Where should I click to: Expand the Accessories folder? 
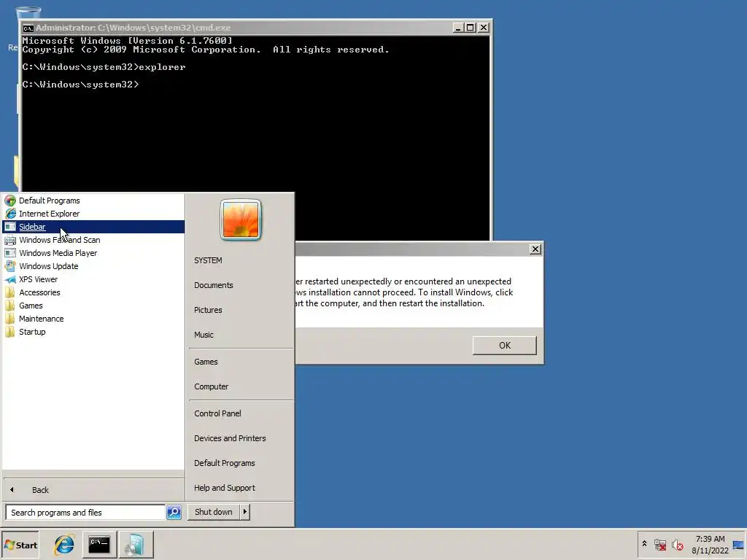click(x=93, y=292)
